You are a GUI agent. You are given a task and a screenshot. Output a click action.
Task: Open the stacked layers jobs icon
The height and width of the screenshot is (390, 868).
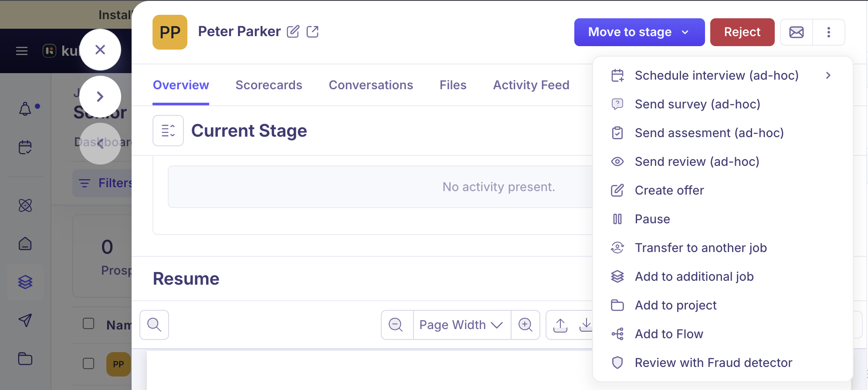tap(25, 282)
